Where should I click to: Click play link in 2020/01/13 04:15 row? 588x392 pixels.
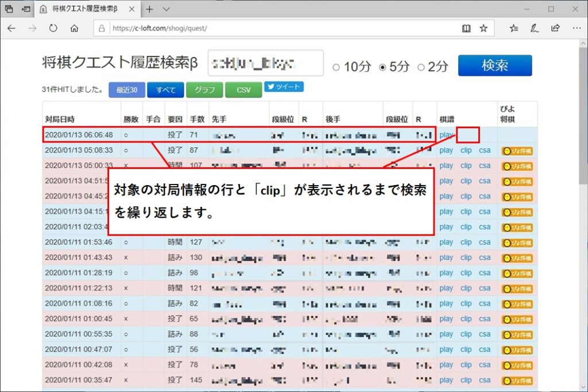(446, 212)
